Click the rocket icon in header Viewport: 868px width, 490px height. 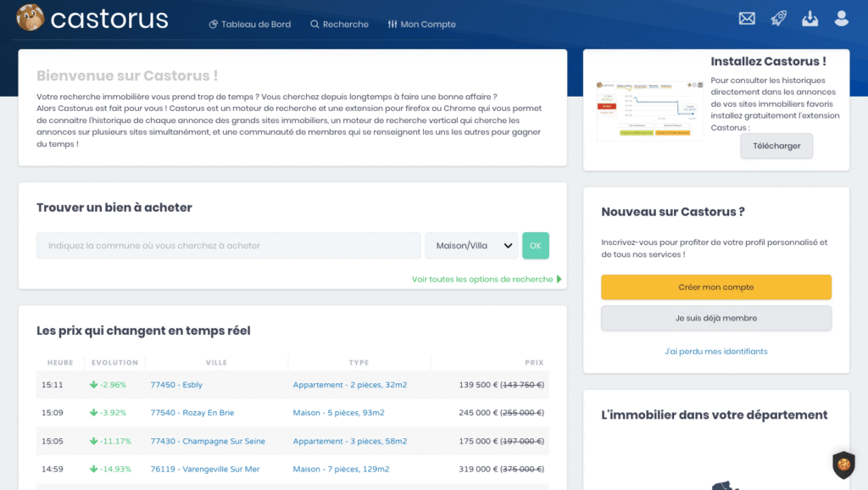coord(778,19)
